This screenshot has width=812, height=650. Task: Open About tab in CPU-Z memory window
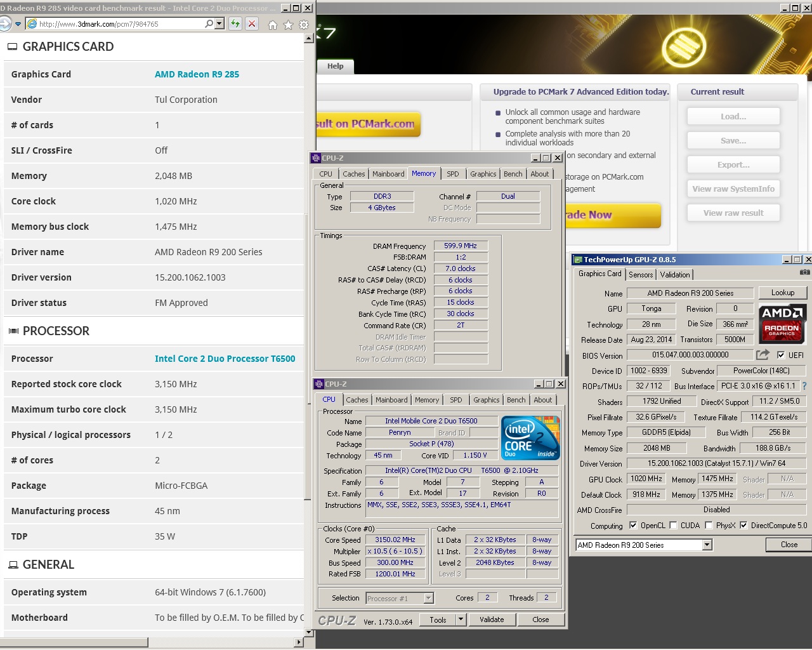tap(540, 174)
